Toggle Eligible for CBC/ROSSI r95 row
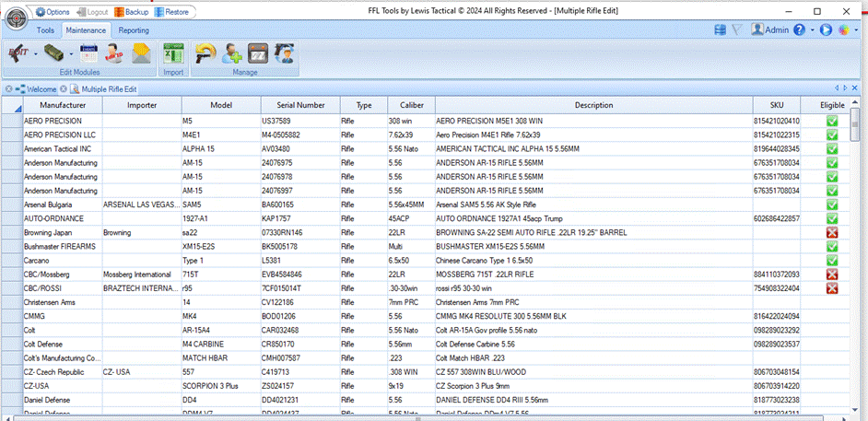The image size is (868, 421). point(831,288)
